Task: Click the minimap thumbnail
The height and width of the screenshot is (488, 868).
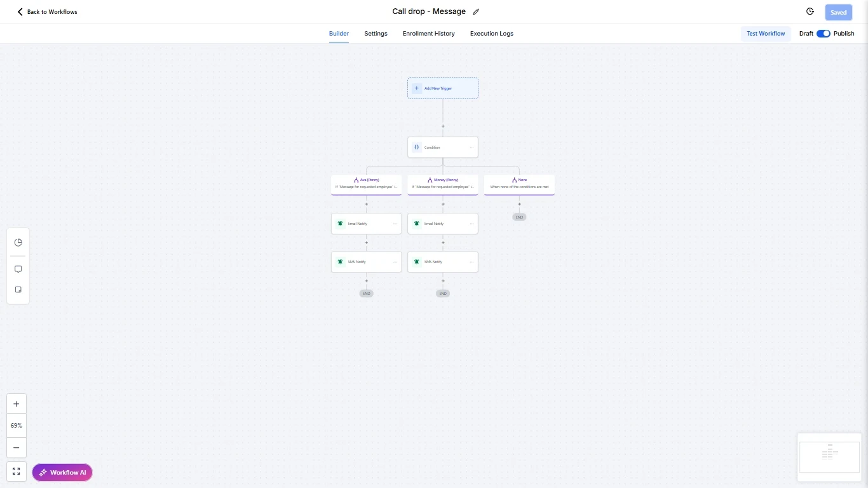Action: (829, 457)
